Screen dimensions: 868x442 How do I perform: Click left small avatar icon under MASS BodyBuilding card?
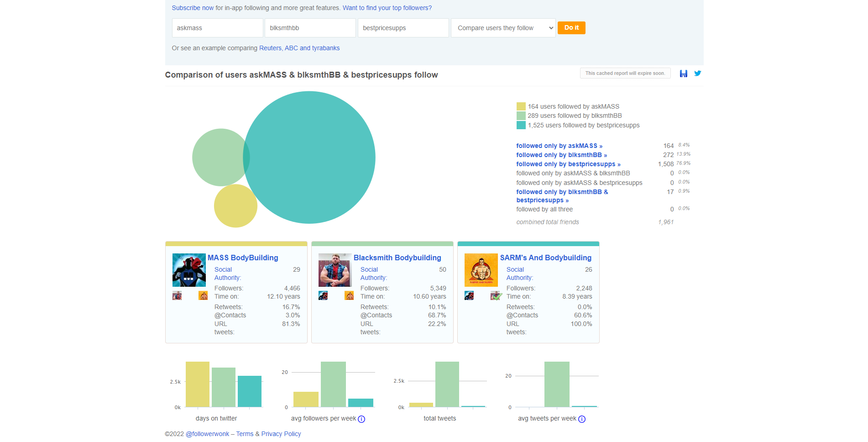[177, 295]
